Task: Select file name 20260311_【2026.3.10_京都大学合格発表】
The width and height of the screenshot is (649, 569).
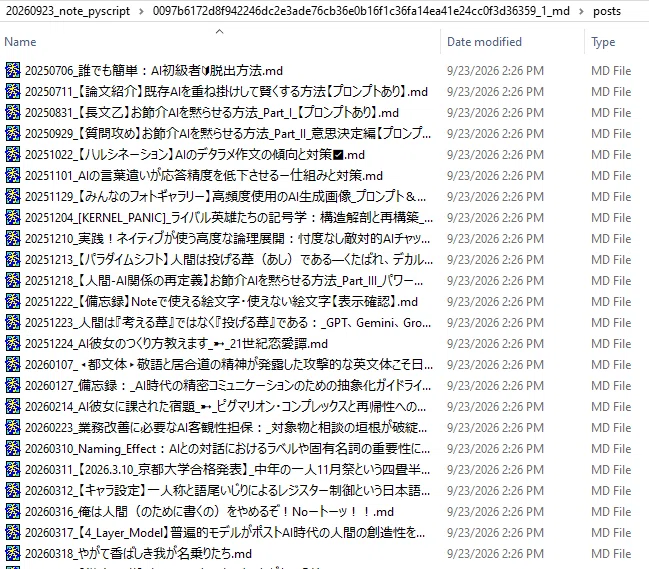Action: [227, 469]
